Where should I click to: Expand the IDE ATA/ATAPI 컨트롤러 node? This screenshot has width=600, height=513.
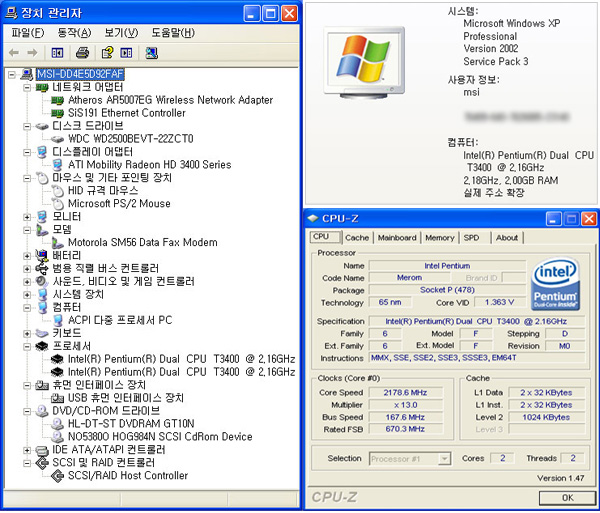27,450
